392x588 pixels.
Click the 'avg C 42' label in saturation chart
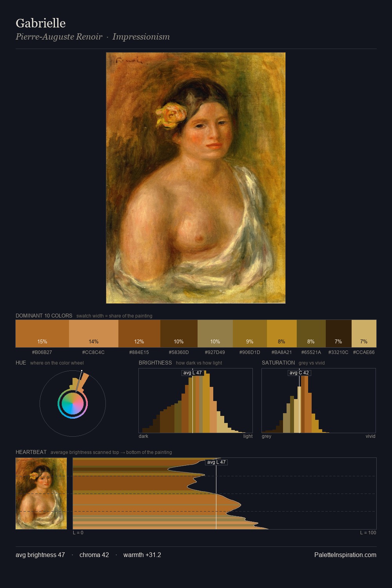tap(299, 373)
